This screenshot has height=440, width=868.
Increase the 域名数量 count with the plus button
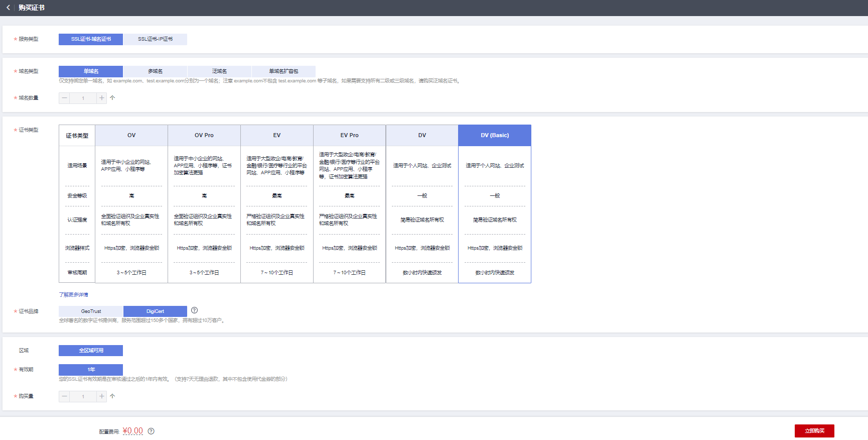pos(101,98)
